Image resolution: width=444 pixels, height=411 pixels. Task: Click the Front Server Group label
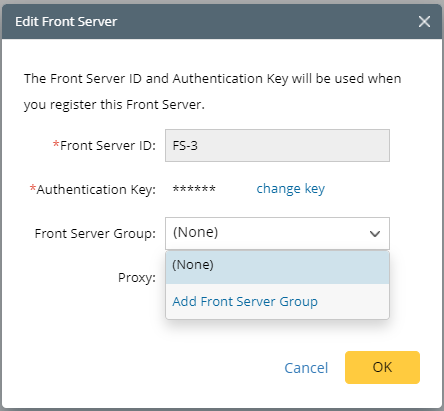click(x=95, y=234)
